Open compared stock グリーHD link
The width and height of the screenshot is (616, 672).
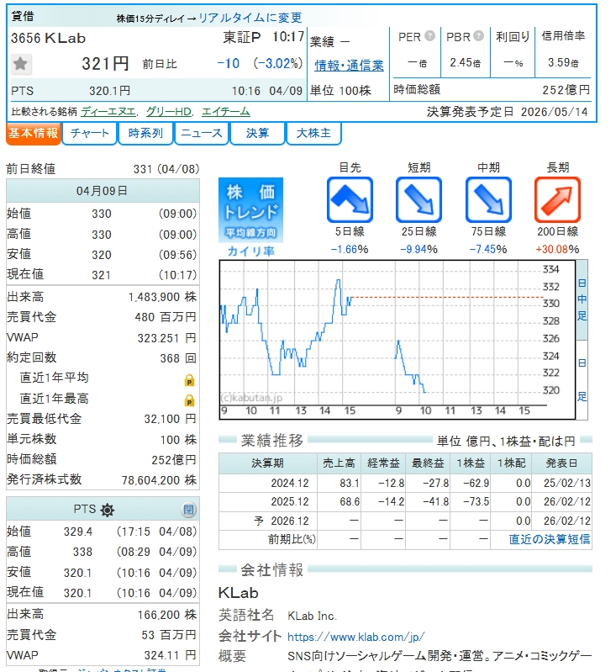[x=169, y=112]
